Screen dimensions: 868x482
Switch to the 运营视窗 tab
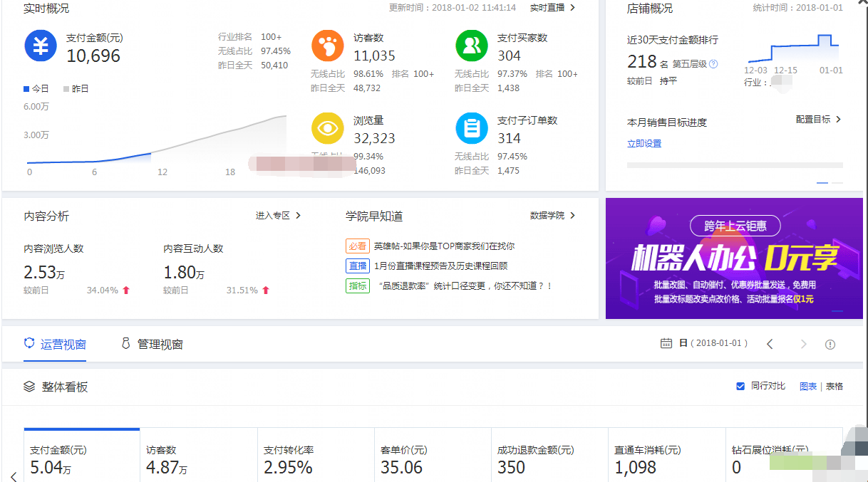tap(55, 344)
